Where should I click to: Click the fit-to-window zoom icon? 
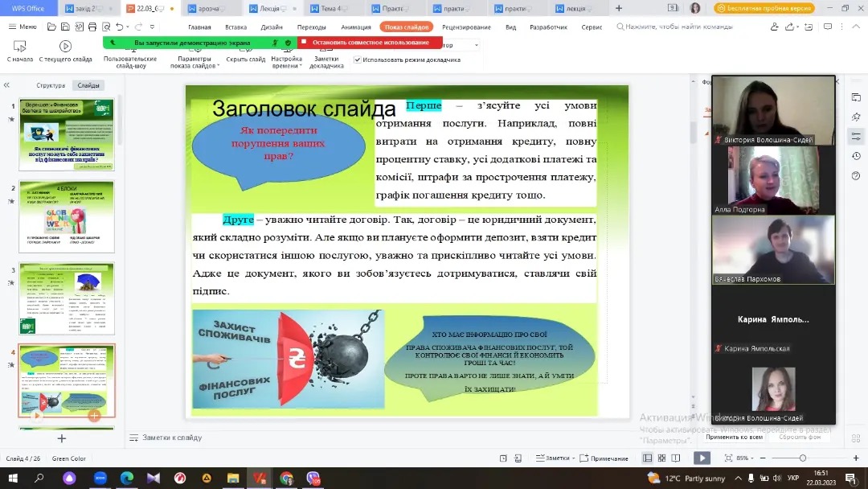coord(728,458)
